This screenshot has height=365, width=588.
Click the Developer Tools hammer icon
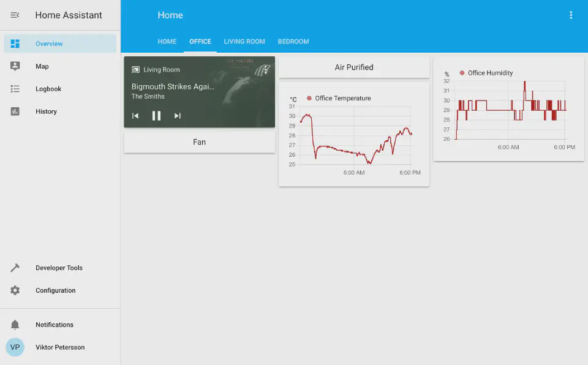[x=15, y=268]
